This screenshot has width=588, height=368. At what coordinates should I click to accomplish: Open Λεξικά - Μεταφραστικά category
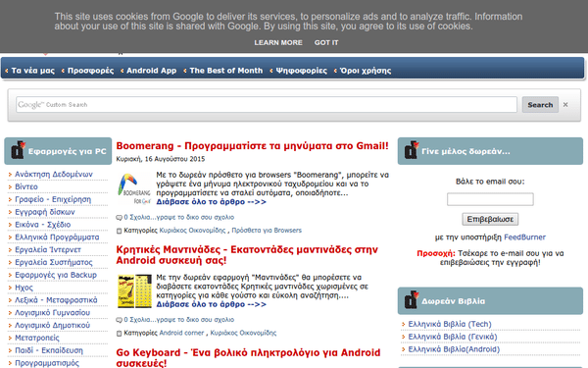(x=56, y=300)
